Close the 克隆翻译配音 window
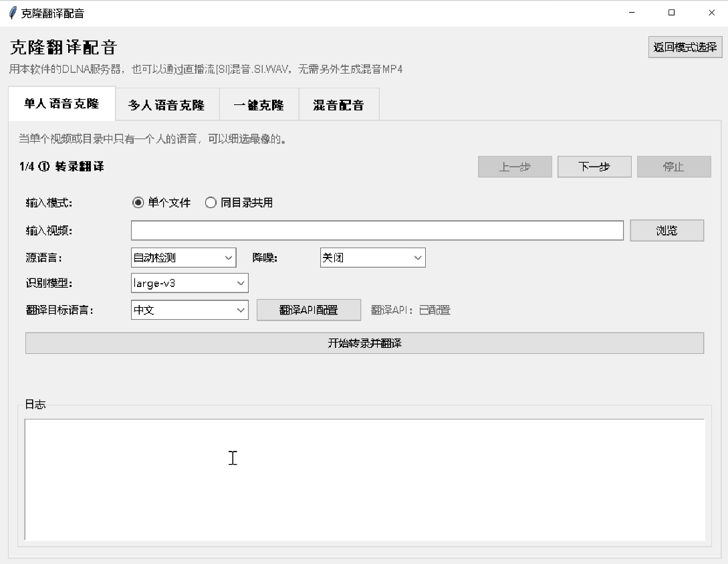 click(711, 13)
